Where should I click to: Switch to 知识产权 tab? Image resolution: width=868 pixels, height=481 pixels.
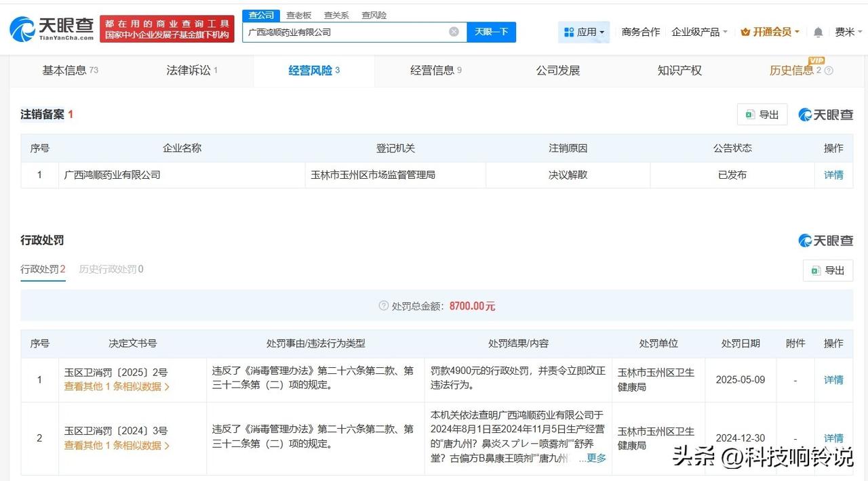point(679,70)
